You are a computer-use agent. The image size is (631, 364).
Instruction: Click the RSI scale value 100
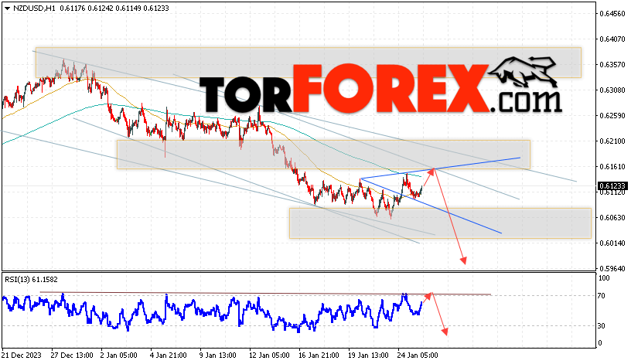pyautogui.click(x=604, y=278)
